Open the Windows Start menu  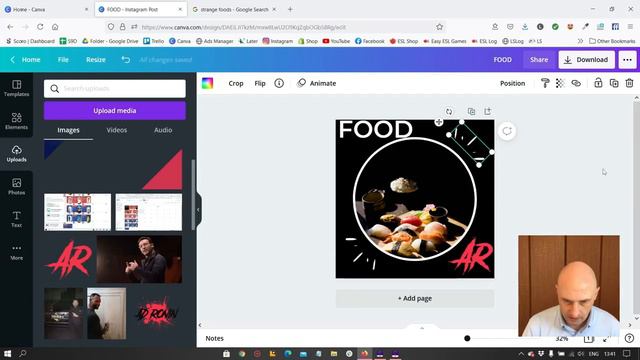(x=7, y=353)
